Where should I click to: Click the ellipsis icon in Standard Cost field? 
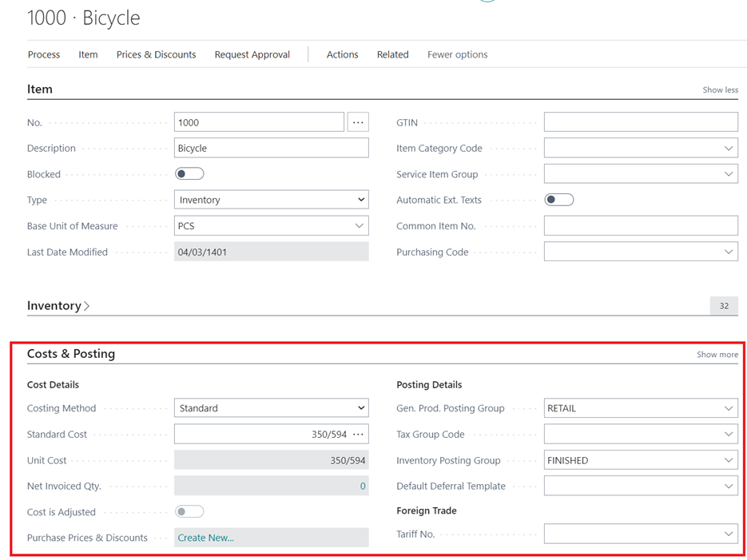pyautogui.click(x=359, y=435)
